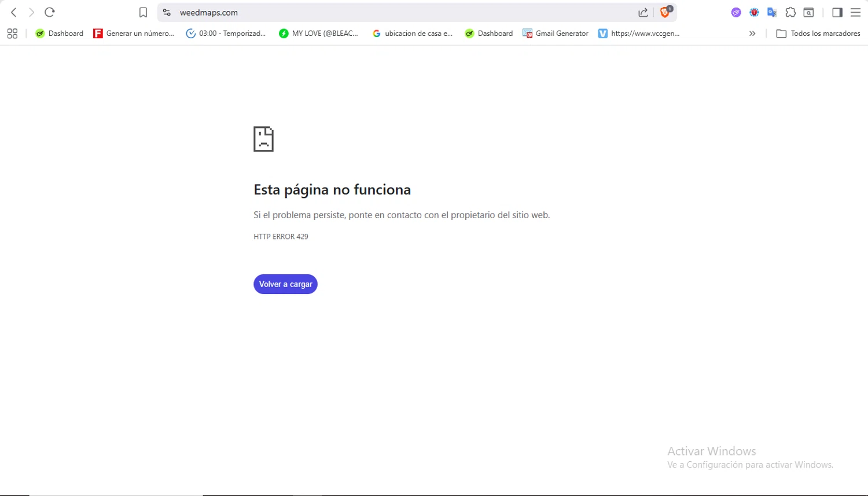Bookmark this page with the bookmark icon
Viewport: 868px width, 496px height.
pos(144,12)
